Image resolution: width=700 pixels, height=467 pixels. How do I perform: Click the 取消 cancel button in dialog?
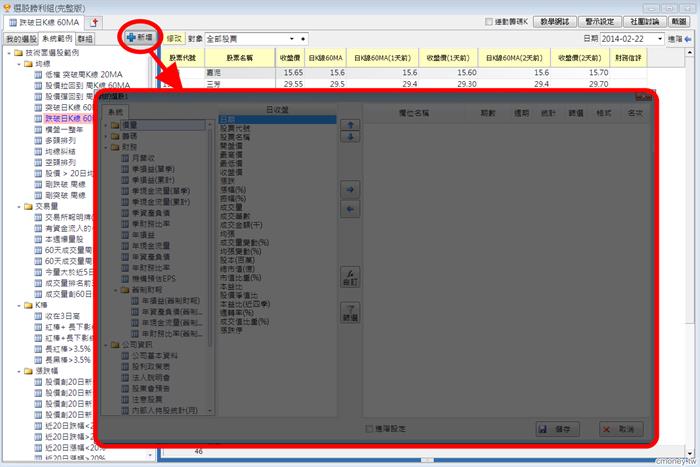pos(621,429)
